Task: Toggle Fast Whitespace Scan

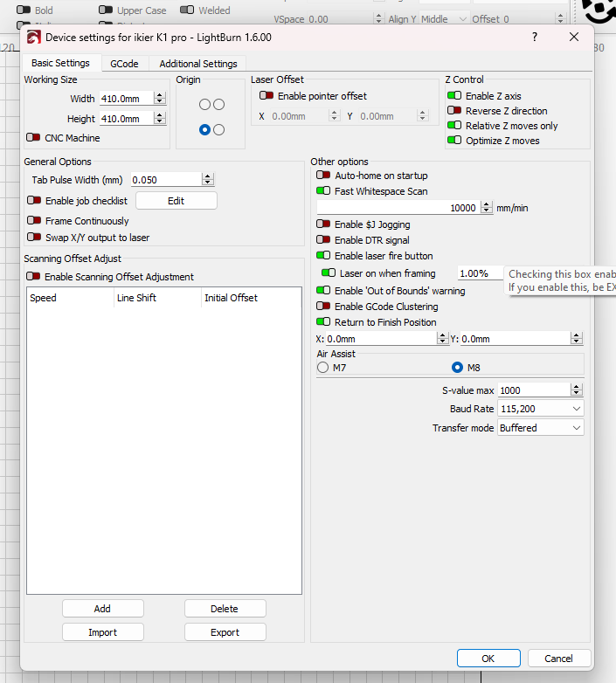Action: tap(323, 190)
